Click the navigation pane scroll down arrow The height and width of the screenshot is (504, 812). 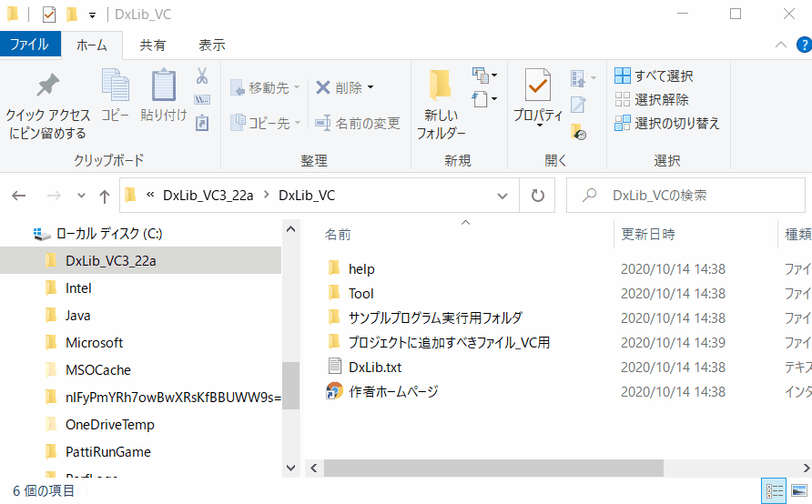[x=291, y=468]
